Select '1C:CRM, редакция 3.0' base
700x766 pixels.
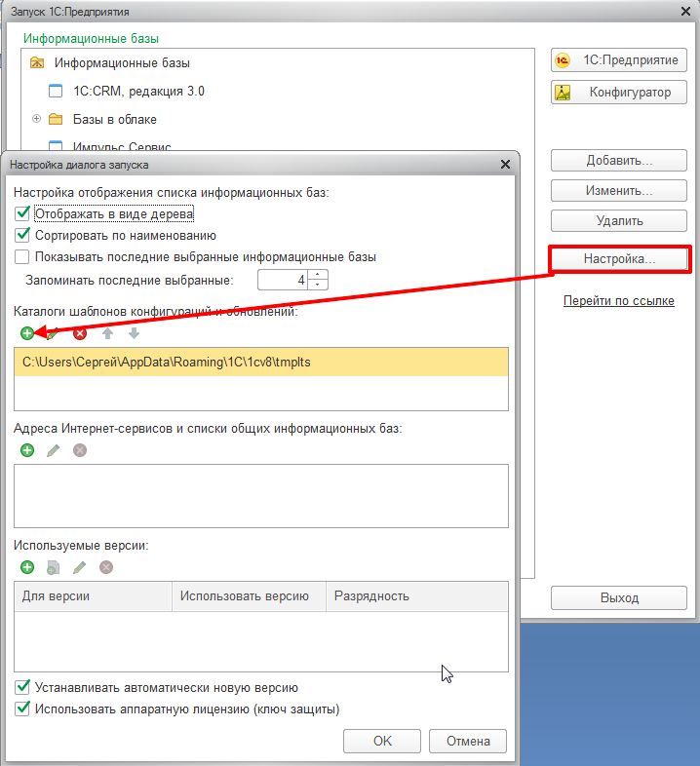pos(138,91)
